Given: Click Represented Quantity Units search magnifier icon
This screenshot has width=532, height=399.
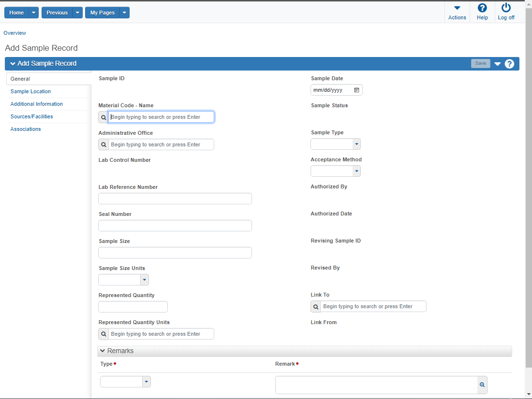Looking at the screenshot, I should (103, 334).
